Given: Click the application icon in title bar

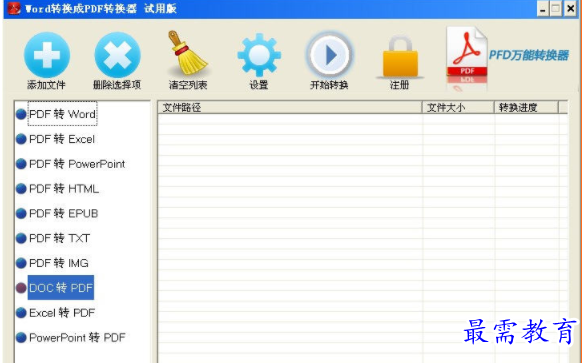Looking at the screenshot, I should (14, 9).
